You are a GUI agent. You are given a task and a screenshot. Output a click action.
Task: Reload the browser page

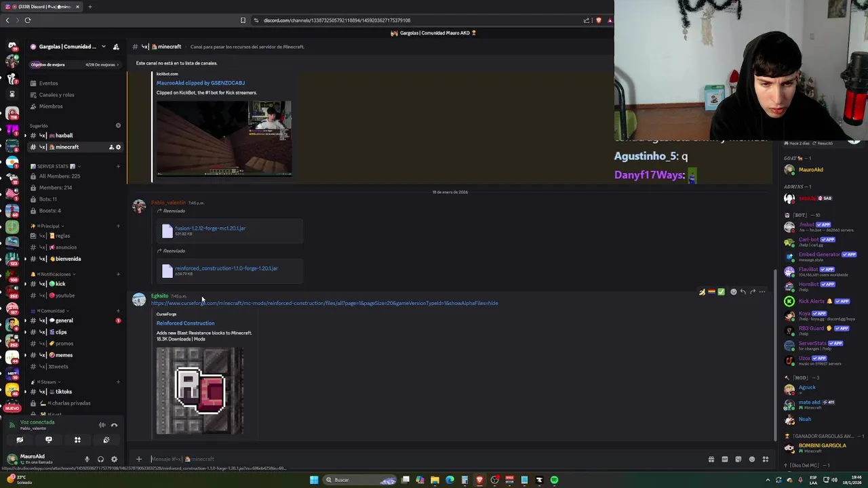coord(28,20)
